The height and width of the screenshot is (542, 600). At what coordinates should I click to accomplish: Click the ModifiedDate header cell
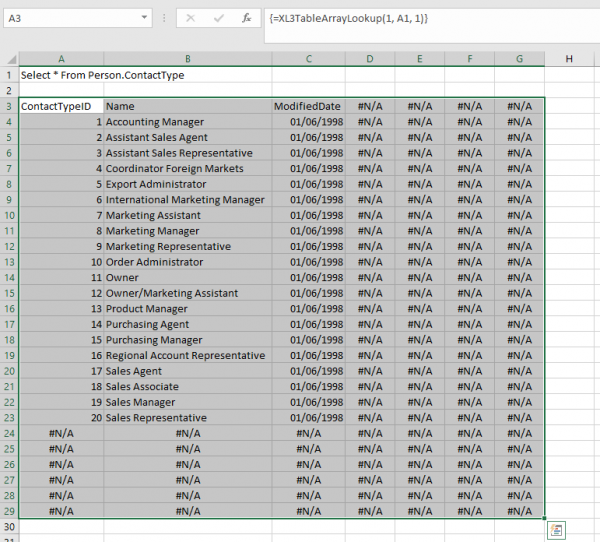click(308, 106)
